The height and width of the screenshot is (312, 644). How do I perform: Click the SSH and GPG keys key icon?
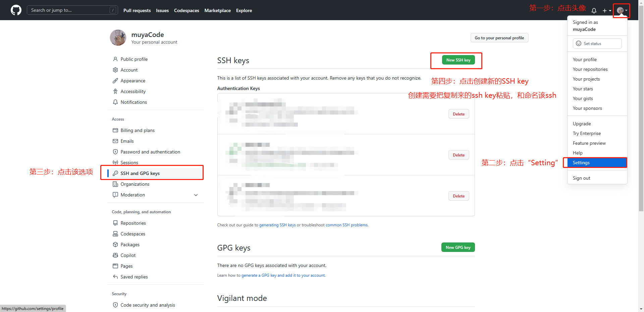[115, 173]
